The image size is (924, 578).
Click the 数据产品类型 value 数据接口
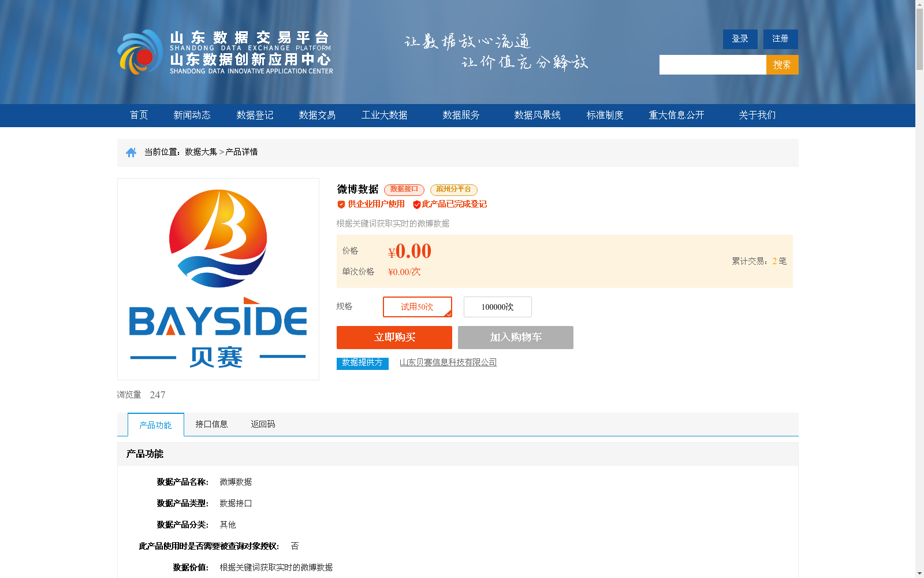236,503
